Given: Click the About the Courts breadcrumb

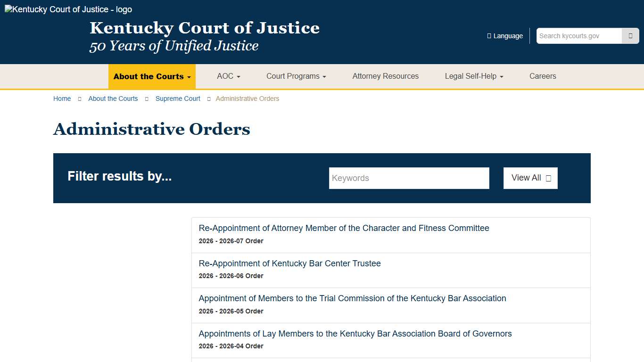Looking at the screenshot, I should [113, 99].
